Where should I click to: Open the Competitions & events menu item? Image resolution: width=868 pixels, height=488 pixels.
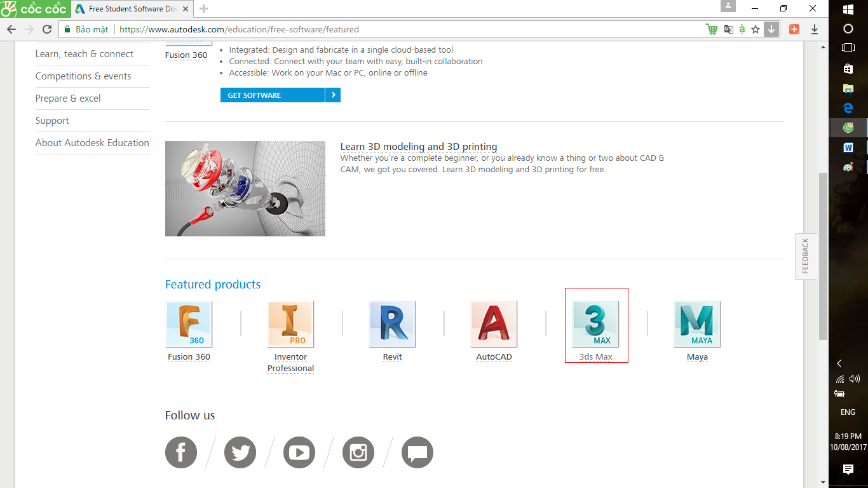[83, 76]
